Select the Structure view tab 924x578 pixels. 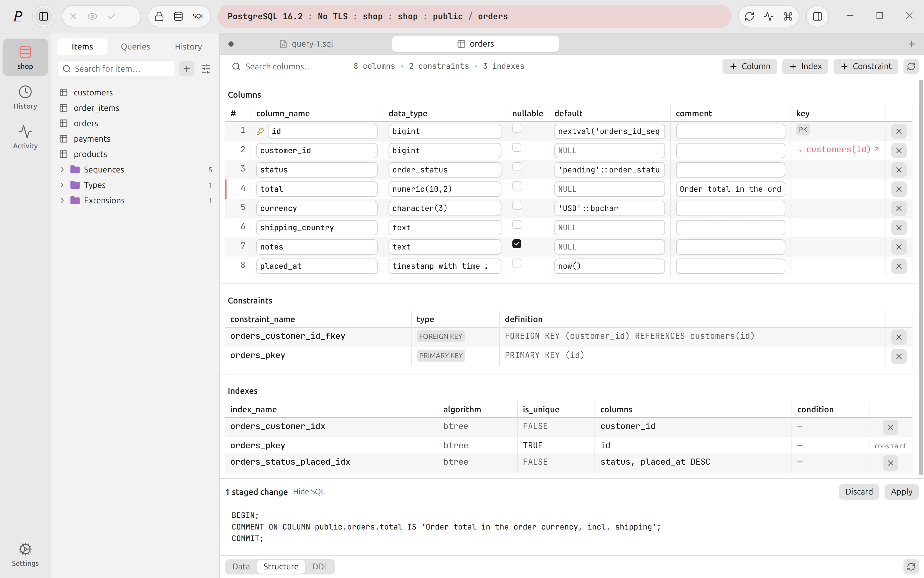(281, 566)
